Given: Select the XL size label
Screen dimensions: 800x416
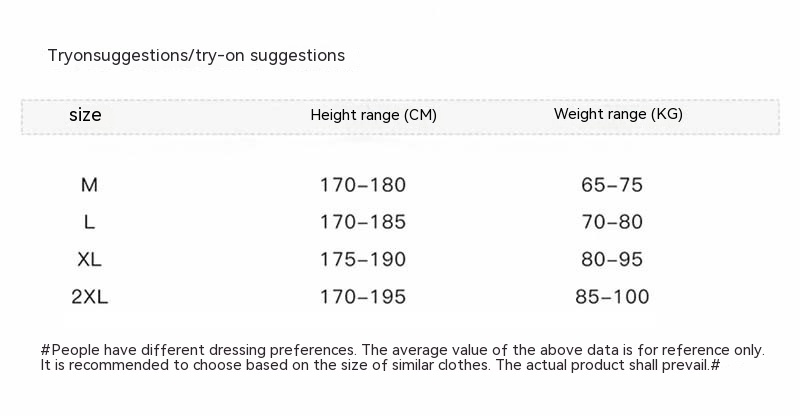Looking at the screenshot, I should 89,260.
